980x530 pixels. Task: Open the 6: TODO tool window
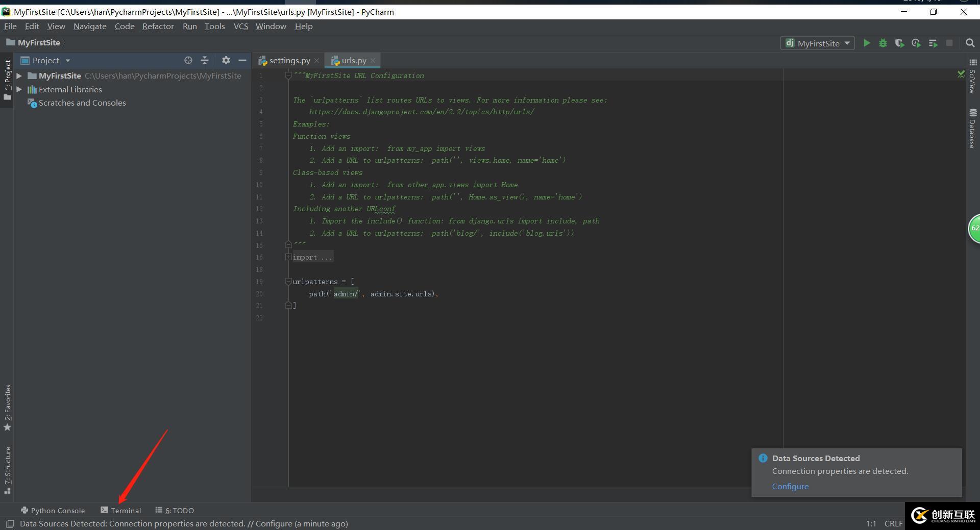click(x=175, y=511)
